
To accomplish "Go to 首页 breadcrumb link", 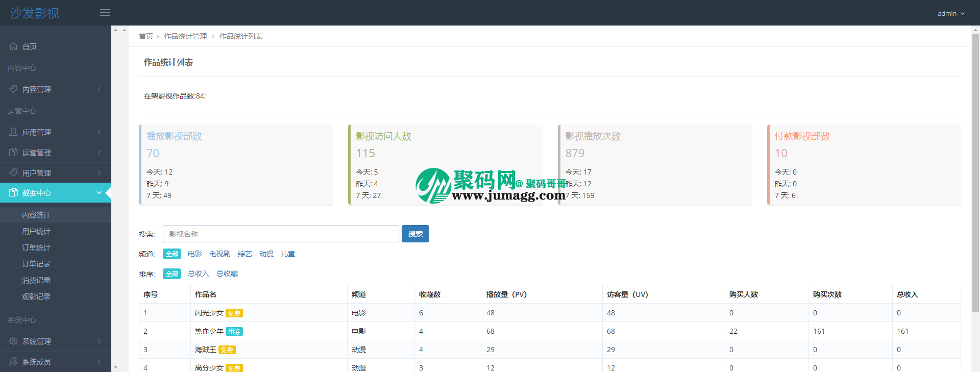I will click(145, 36).
